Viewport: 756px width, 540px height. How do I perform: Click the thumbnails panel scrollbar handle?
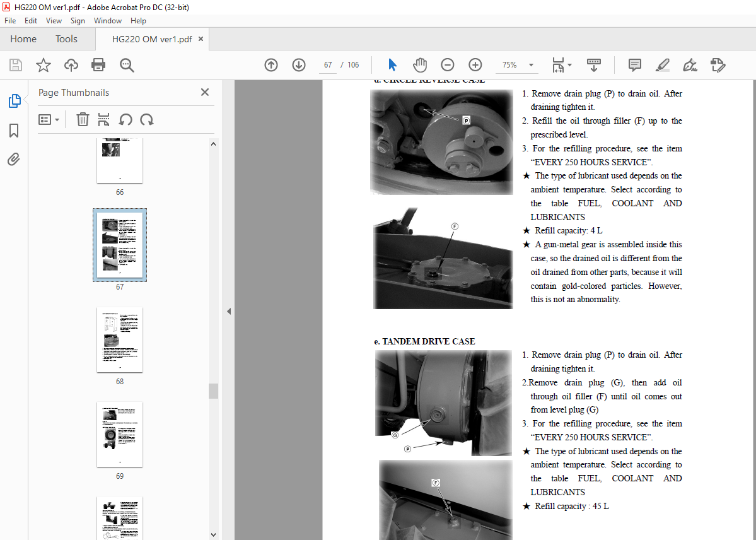(x=214, y=391)
